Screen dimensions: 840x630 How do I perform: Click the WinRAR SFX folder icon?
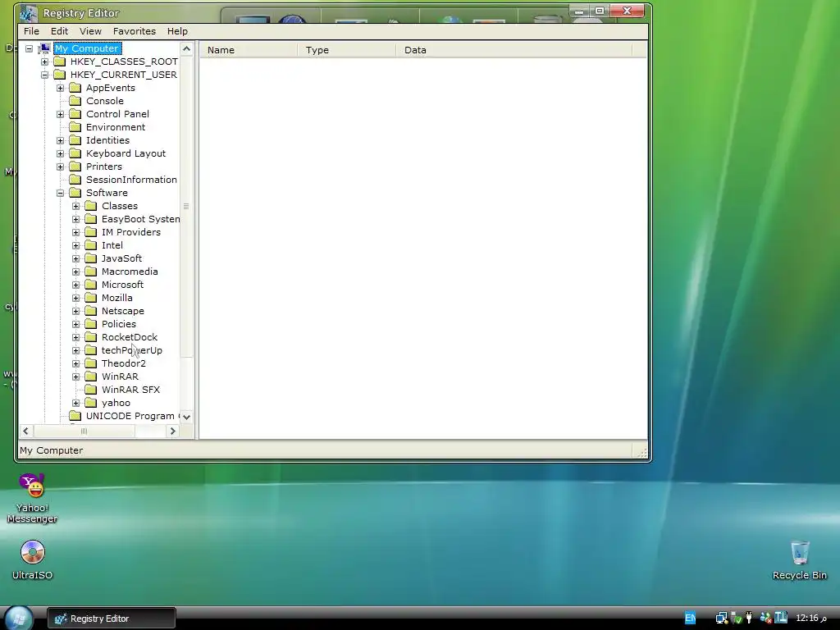(x=91, y=390)
